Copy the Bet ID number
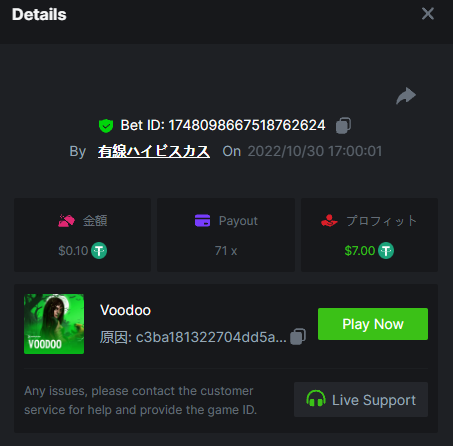This screenshot has width=453, height=446. click(x=343, y=126)
